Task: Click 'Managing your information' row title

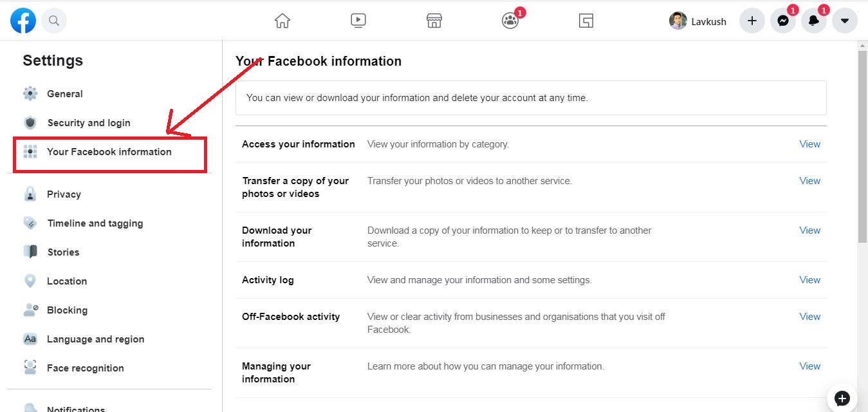Action: [x=276, y=373]
